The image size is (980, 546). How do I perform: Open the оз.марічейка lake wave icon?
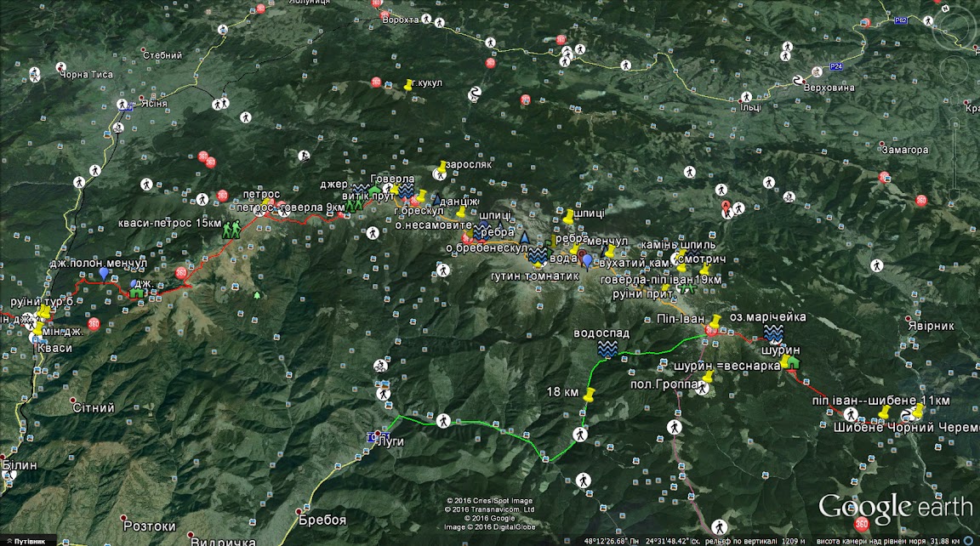coord(773,333)
